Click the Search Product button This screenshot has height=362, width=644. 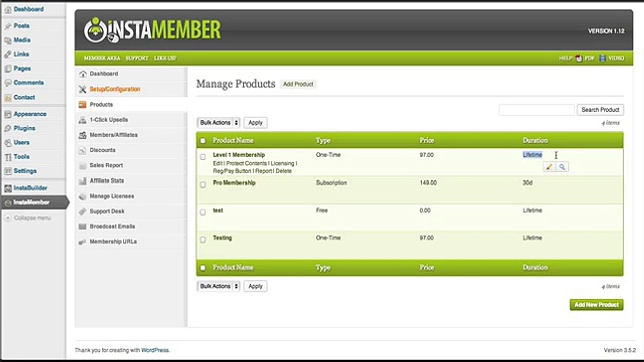click(x=600, y=110)
